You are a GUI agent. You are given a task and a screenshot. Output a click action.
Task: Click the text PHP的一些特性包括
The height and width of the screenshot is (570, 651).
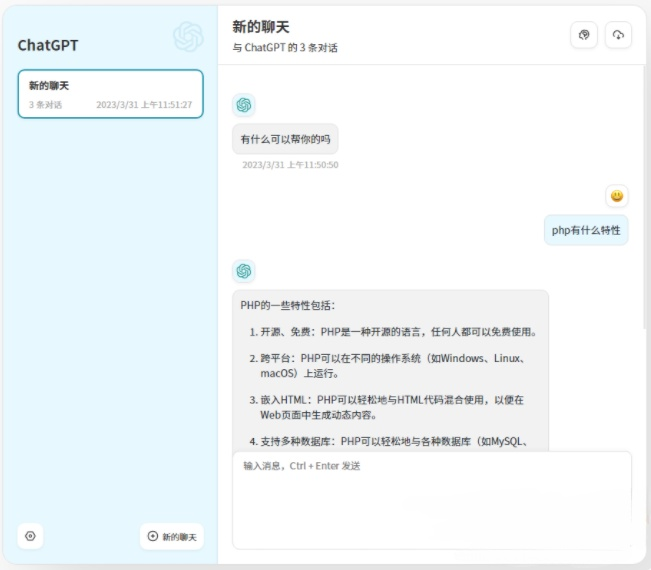point(287,306)
